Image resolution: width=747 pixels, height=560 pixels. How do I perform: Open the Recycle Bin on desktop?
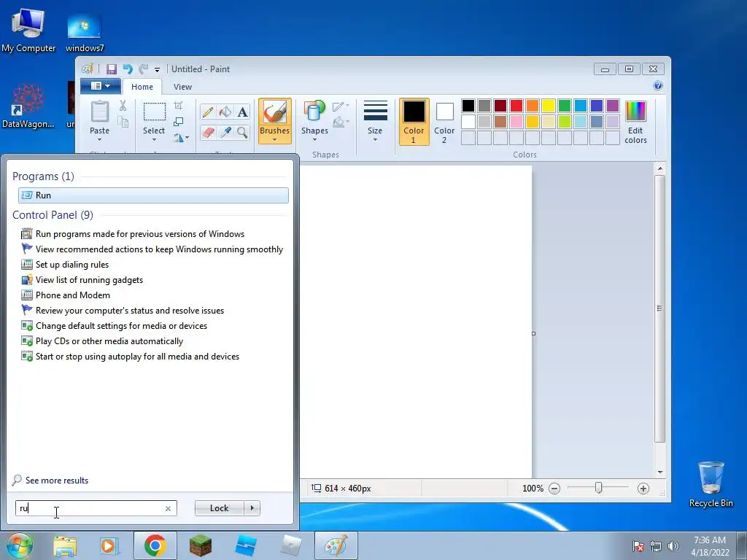tap(711, 484)
